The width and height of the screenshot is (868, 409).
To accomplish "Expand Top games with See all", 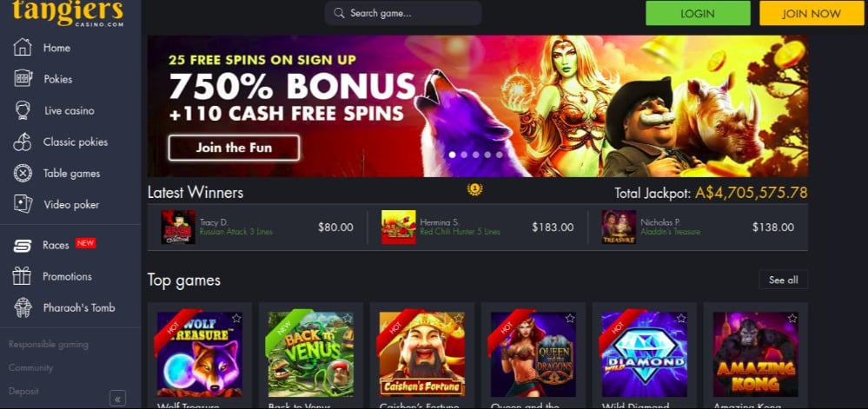I will (784, 280).
